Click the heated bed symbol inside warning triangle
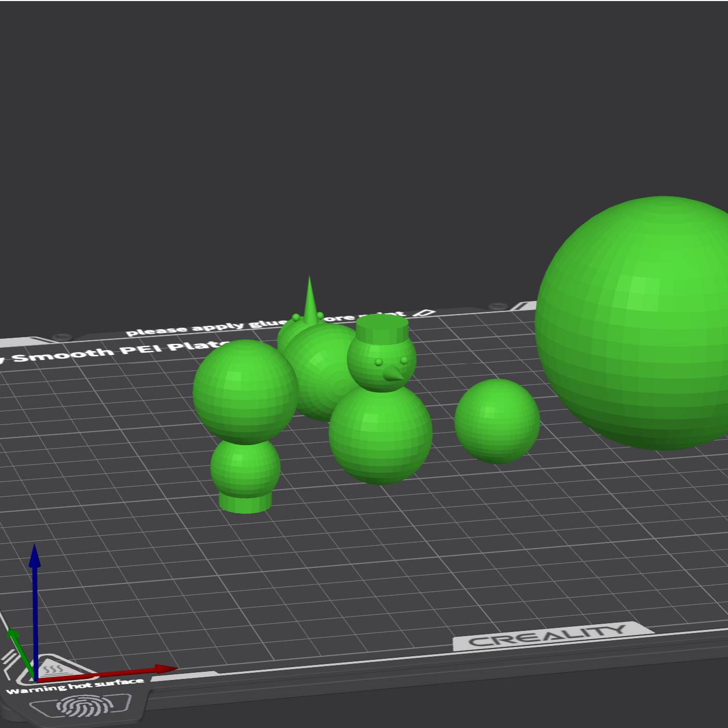Screen dimensions: 728x728 coord(54,668)
